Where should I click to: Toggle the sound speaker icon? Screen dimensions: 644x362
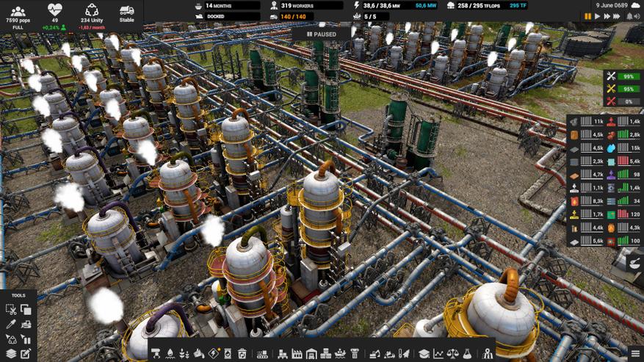click(637, 16)
